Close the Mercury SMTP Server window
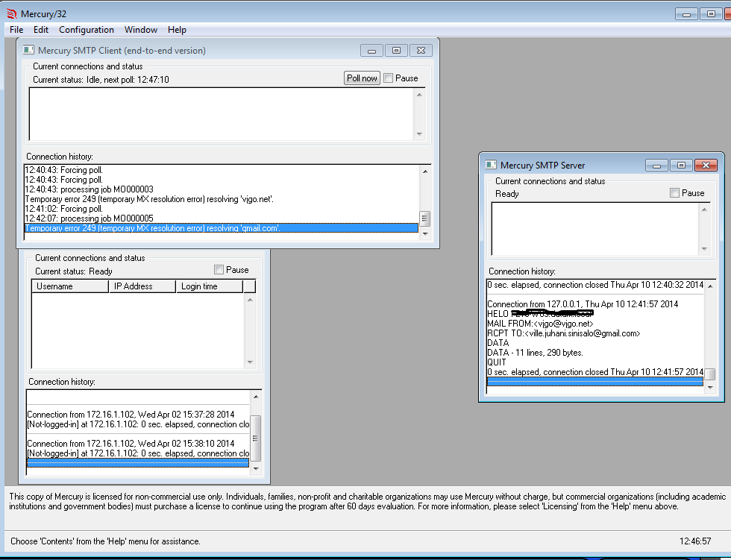Viewport: 731px width, 560px height. click(706, 165)
